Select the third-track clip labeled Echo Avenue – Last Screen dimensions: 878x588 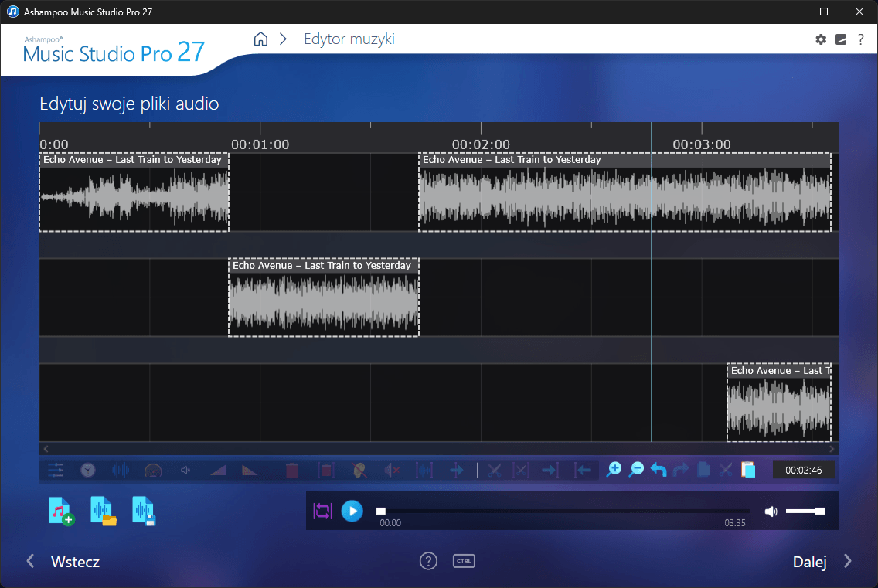pos(779,403)
